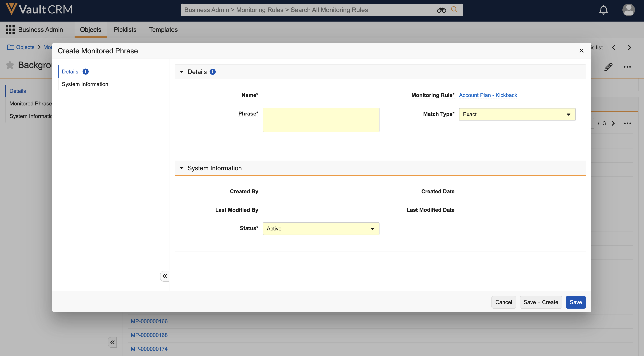644x356 pixels.
Task: Select System Information in dialog sidebar
Action: click(x=85, y=84)
